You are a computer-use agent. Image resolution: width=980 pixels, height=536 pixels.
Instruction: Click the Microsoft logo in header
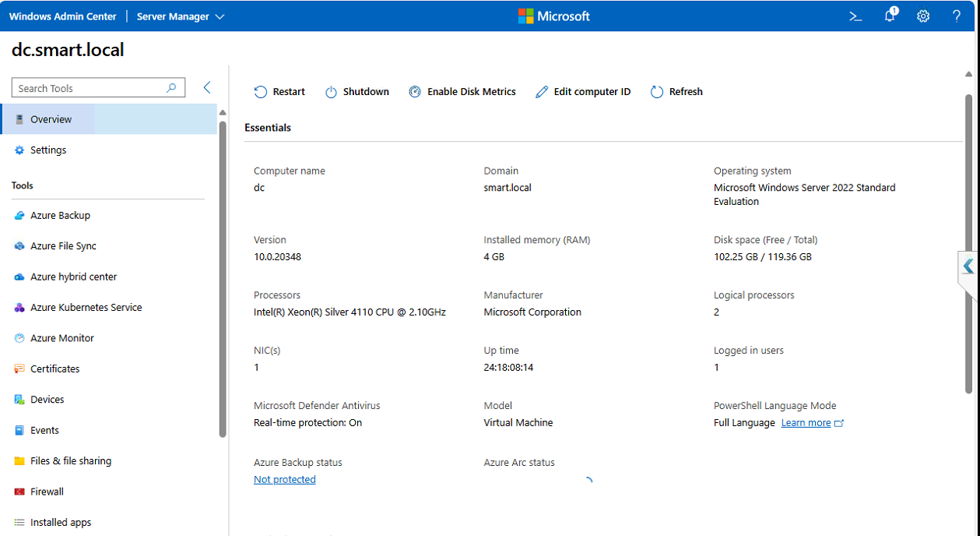point(554,16)
